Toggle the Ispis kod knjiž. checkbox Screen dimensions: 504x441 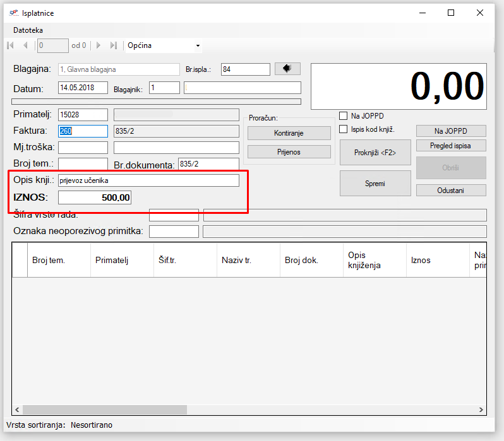click(x=344, y=129)
